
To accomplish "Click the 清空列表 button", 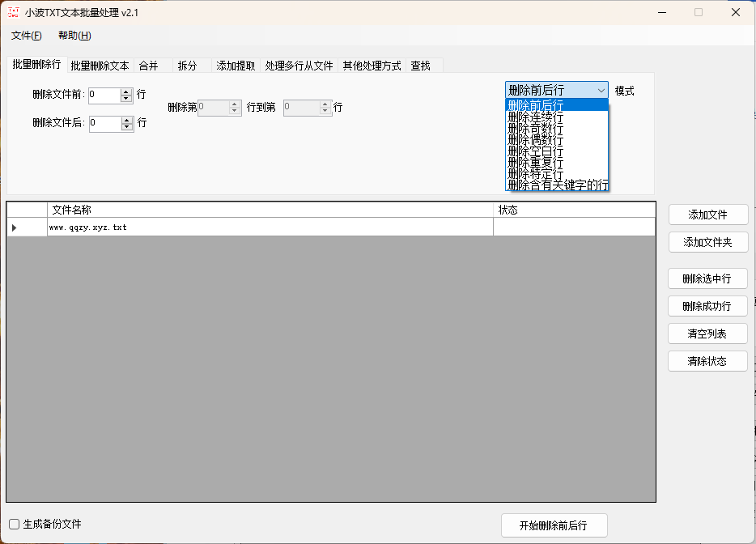I will click(707, 333).
